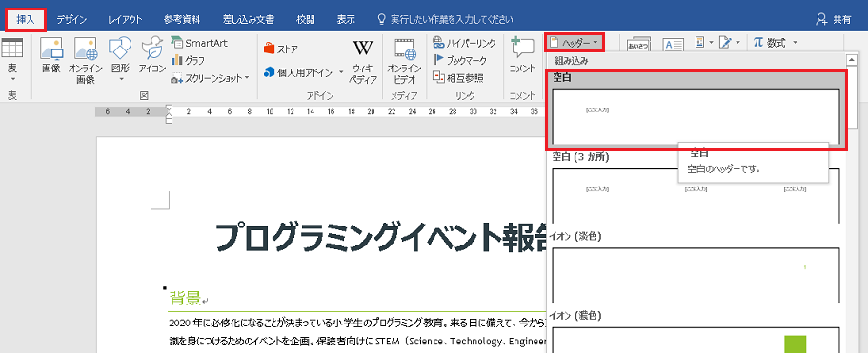Expand the signature line dropdown arrow
The image size is (868, 353).
click(737, 43)
